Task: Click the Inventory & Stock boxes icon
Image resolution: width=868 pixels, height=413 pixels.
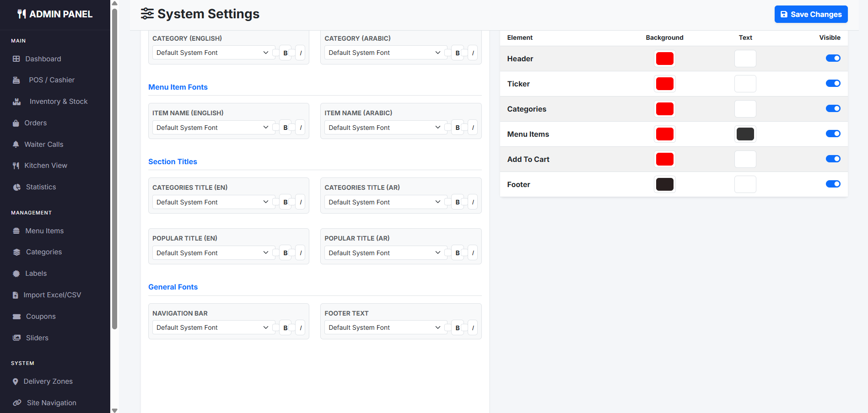Action: pos(17,102)
